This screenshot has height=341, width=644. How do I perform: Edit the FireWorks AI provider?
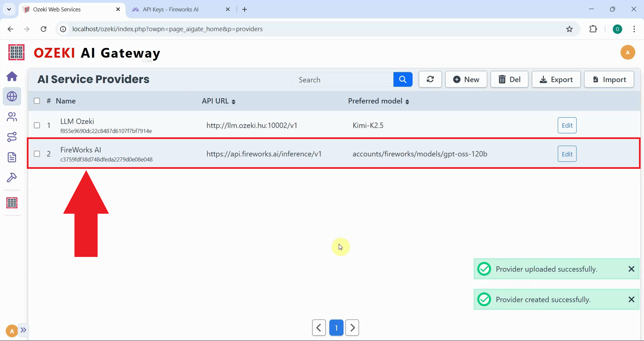[567, 154]
